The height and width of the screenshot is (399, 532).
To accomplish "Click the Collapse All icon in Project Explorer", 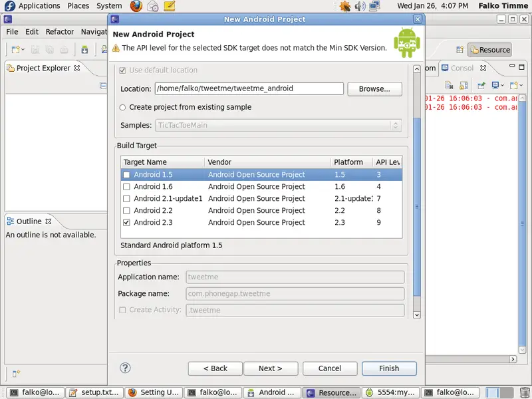I will coord(103,85).
